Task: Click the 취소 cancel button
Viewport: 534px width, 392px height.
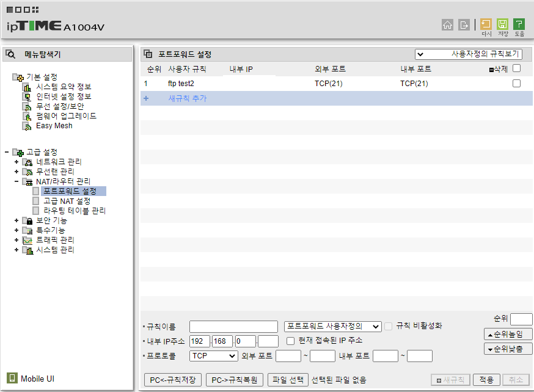Action: (516, 380)
